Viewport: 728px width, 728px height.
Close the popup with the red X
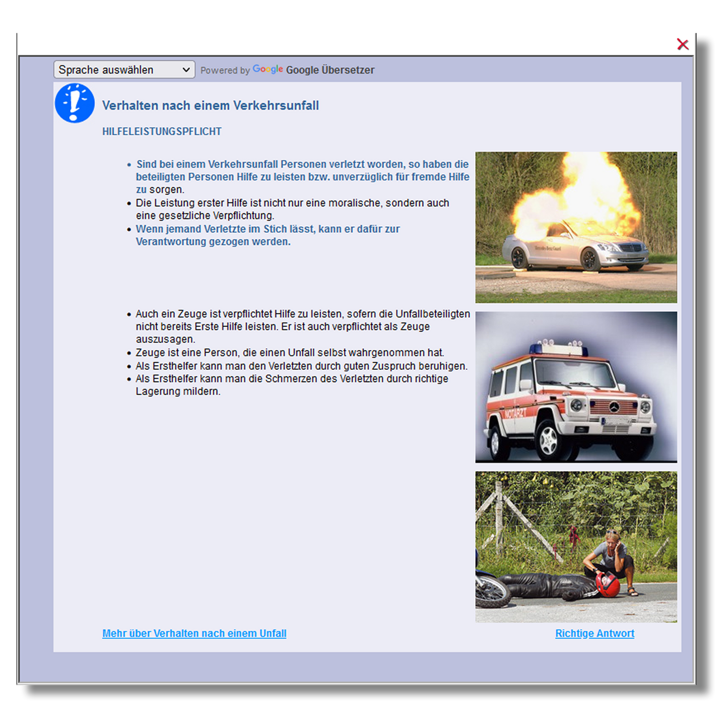click(x=682, y=44)
